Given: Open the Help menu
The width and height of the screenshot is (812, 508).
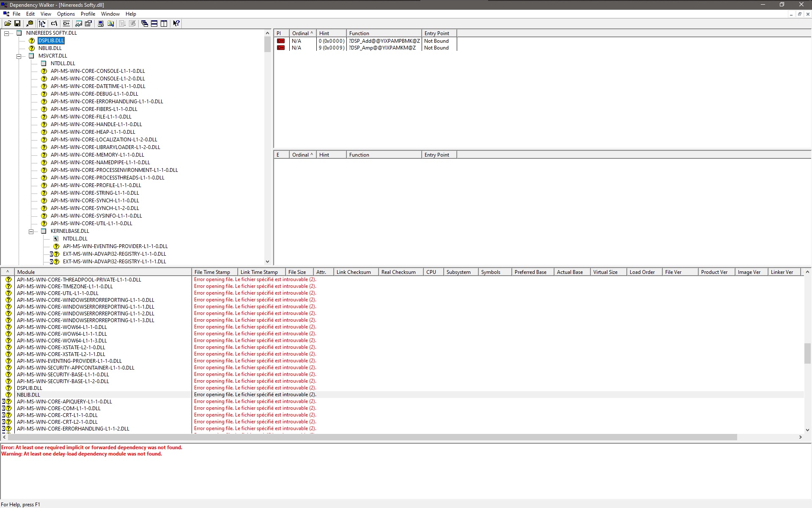Looking at the screenshot, I should [131, 14].
